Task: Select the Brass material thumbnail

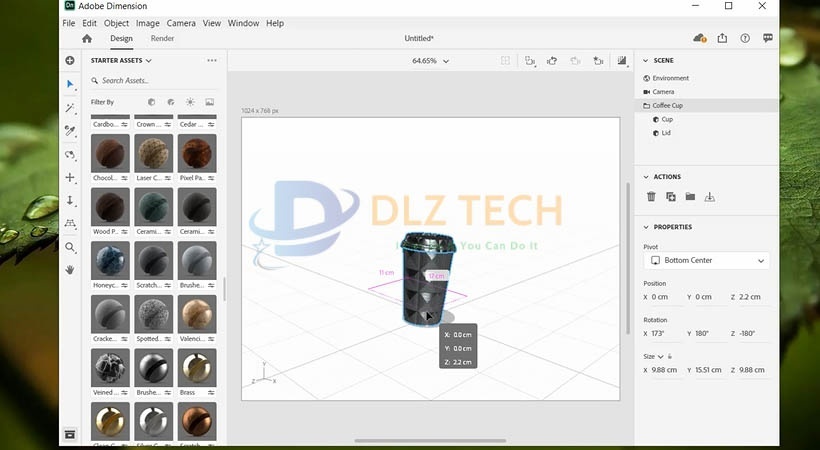Action: 197,367
